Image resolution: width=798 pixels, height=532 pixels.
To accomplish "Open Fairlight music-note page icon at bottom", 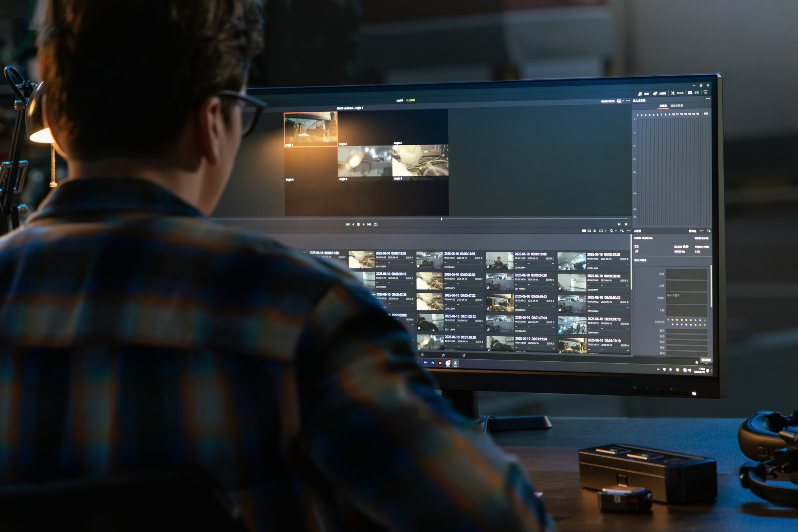I will coord(443,355).
